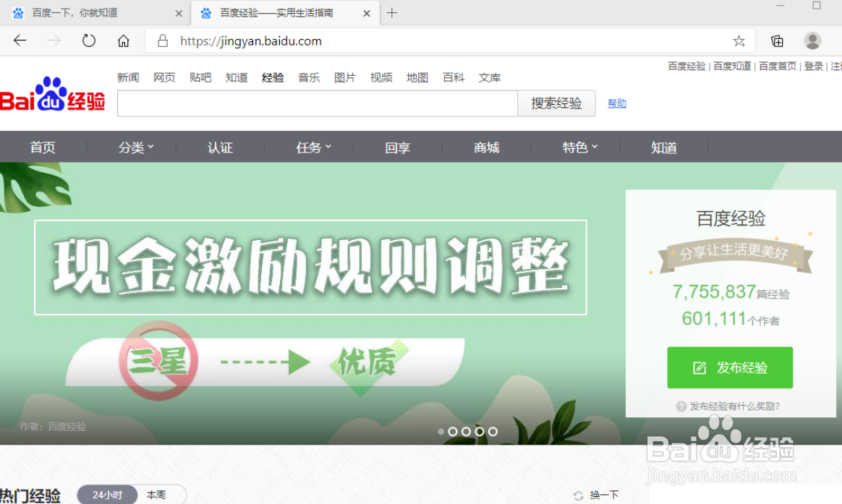Switch hot list to 24小时
842x504 pixels.
[107, 495]
